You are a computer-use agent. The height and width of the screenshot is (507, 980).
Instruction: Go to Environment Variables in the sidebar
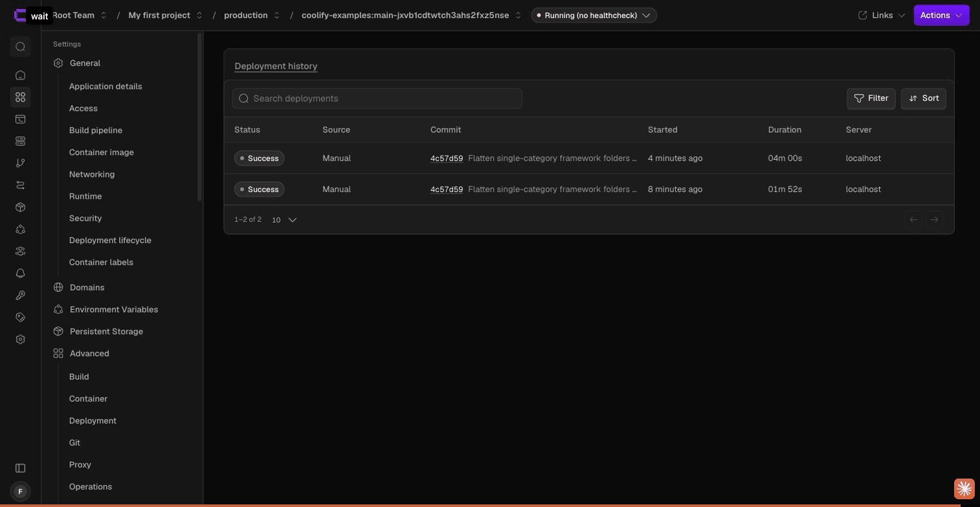coord(114,309)
